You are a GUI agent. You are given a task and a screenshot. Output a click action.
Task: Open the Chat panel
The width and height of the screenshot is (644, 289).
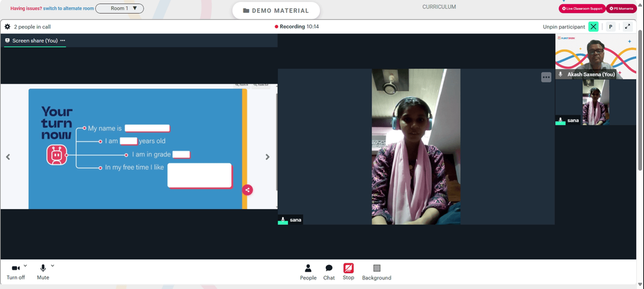point(329,272)
